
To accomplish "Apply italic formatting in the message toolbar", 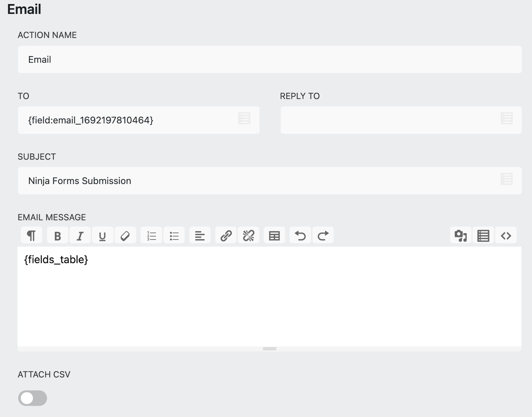I will point(80,235).
